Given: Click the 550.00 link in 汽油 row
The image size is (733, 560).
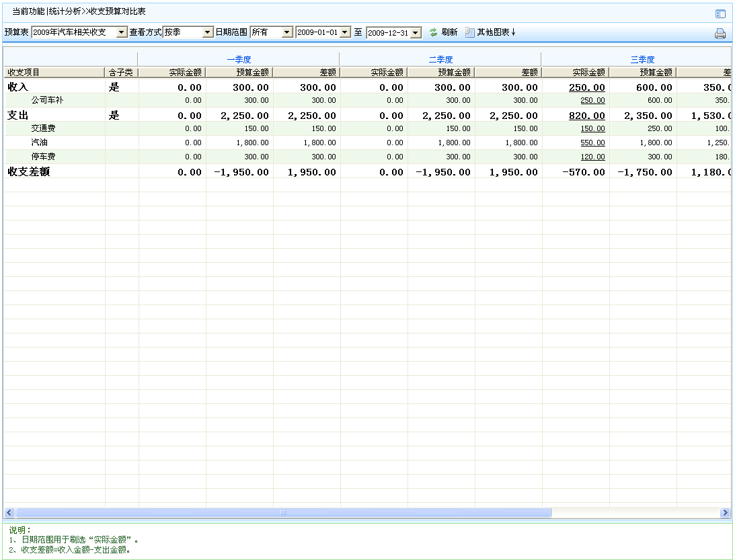Looking at the screenshot, I should (x=592, y=143).
